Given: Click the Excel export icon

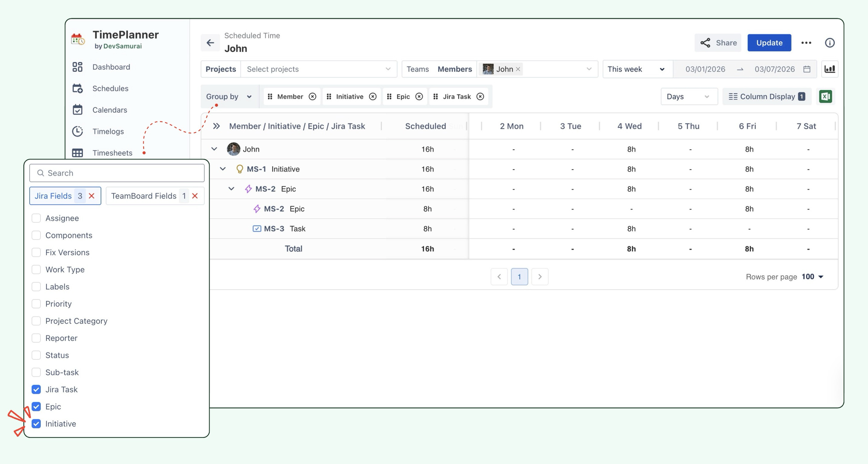Looking at the screenshot, I should [825, 97].
